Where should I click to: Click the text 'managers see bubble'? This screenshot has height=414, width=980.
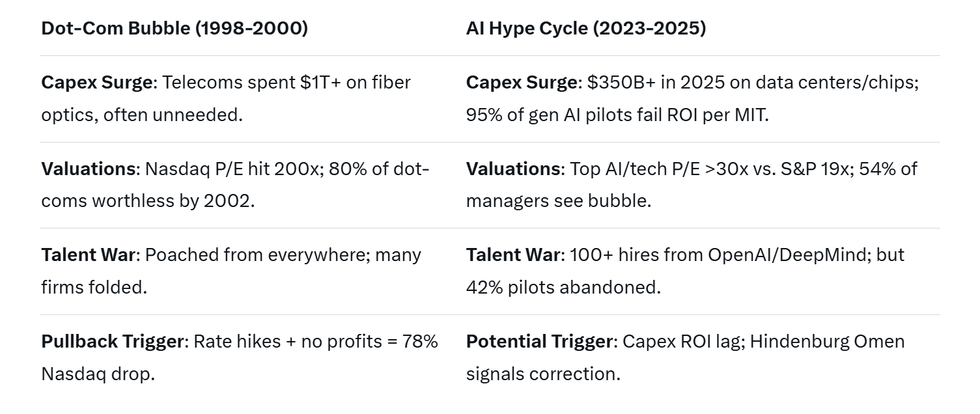[558, 200]
